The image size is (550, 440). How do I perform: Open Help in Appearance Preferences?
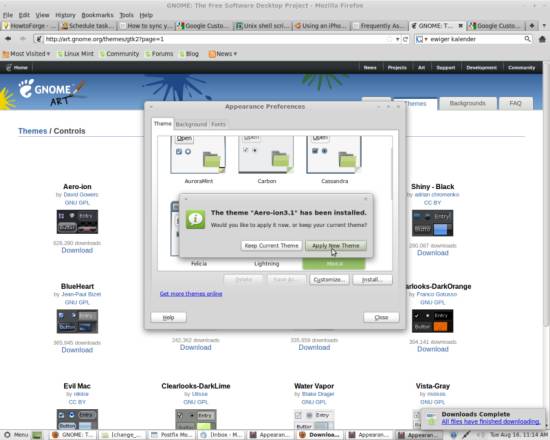(x=168, y=317)
